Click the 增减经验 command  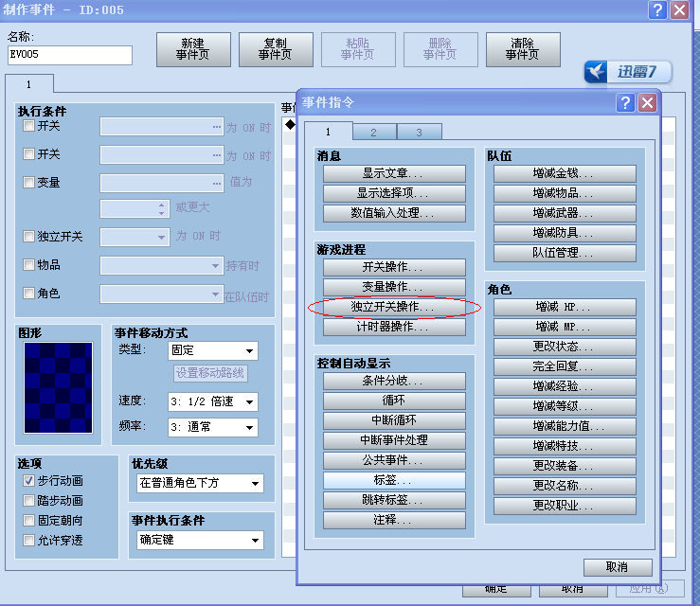[565, 386]
